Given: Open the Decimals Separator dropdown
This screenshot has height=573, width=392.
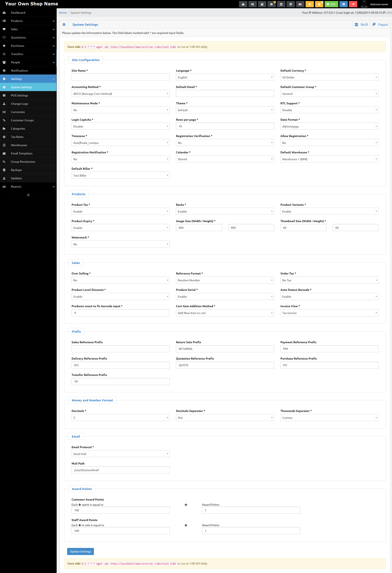Looking at the screenshot, I should point(225,417).
